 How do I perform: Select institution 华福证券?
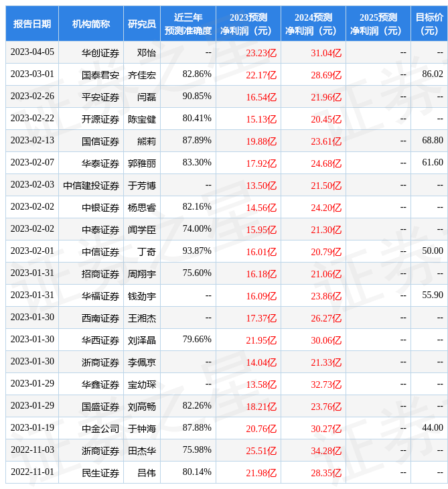[x=100, y=296]
